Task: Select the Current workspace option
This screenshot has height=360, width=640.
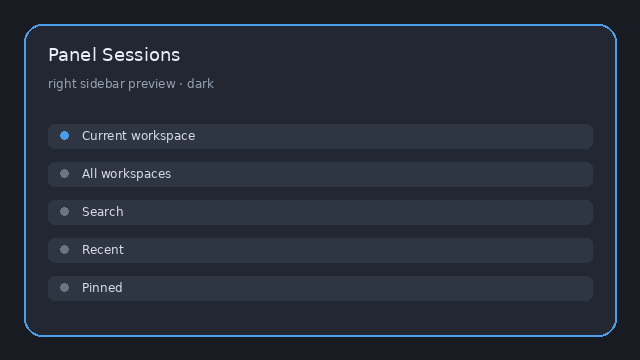Action: pyautogui.click(x=320, y=136)
